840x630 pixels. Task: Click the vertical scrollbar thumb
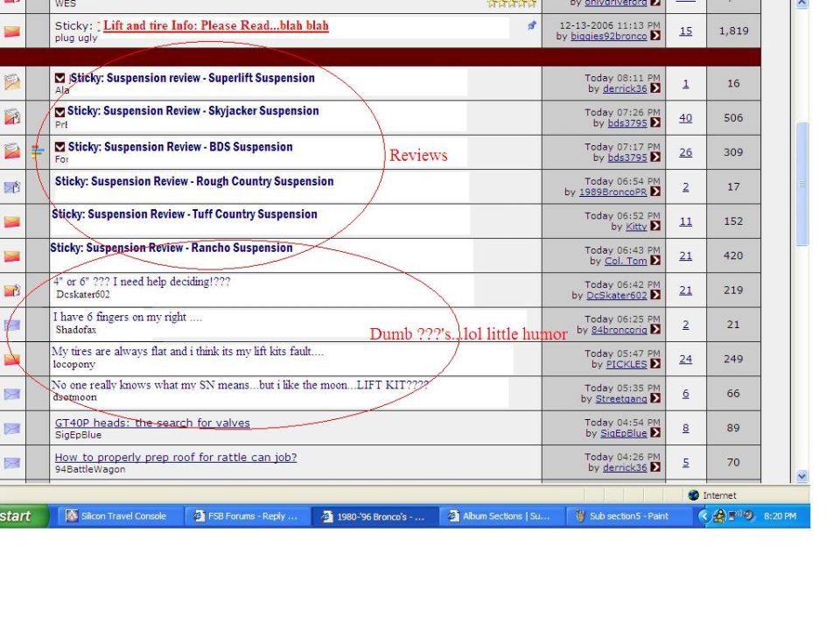801,184
